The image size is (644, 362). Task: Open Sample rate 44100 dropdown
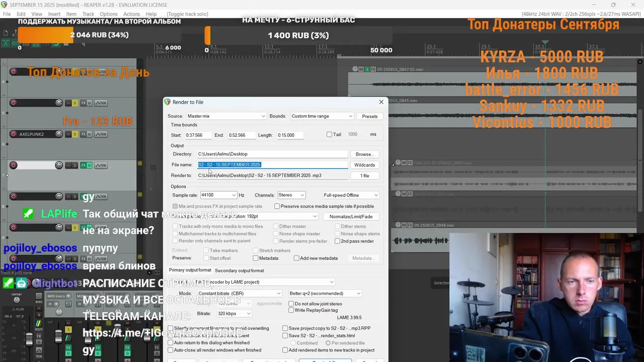218,195
